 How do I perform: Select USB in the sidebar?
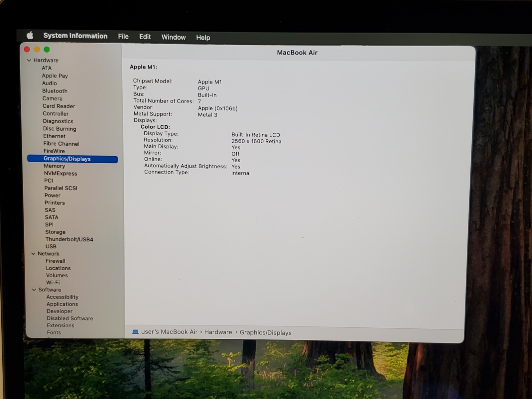[x=51, y=246]
